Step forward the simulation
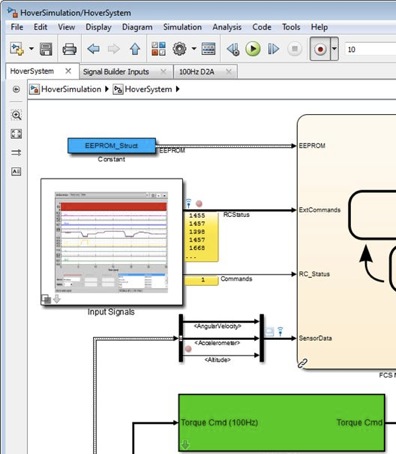 273,49
